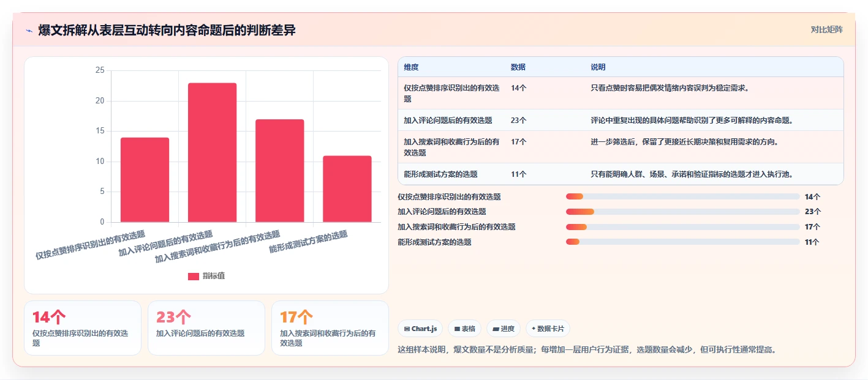
Task: Select the 表格 tag chip
Action: tap(465, 329)
